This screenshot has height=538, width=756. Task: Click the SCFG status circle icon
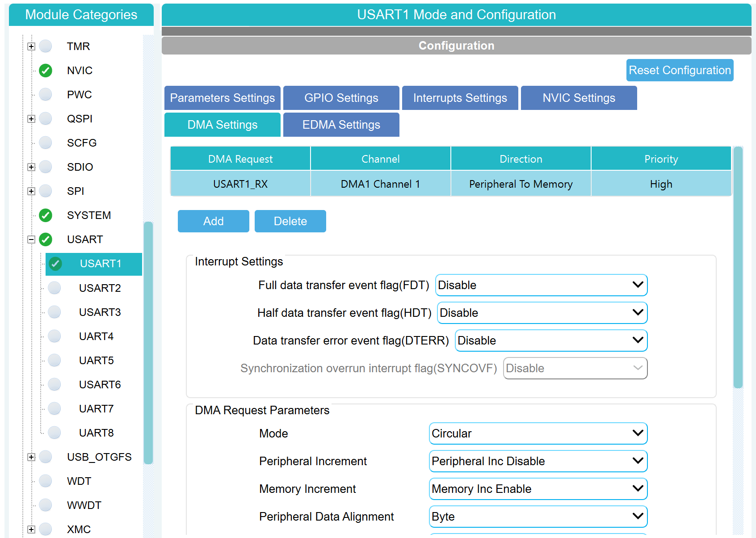[46, 143]
